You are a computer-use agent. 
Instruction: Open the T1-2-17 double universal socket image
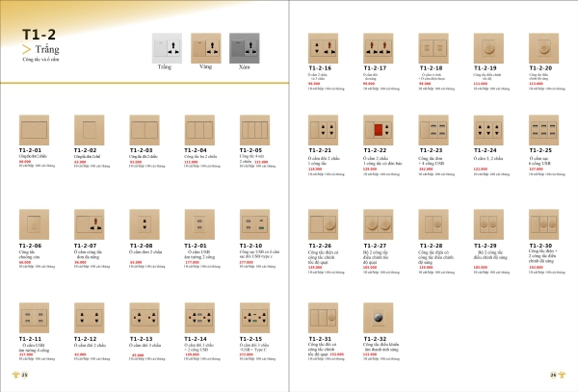[379, 48]
